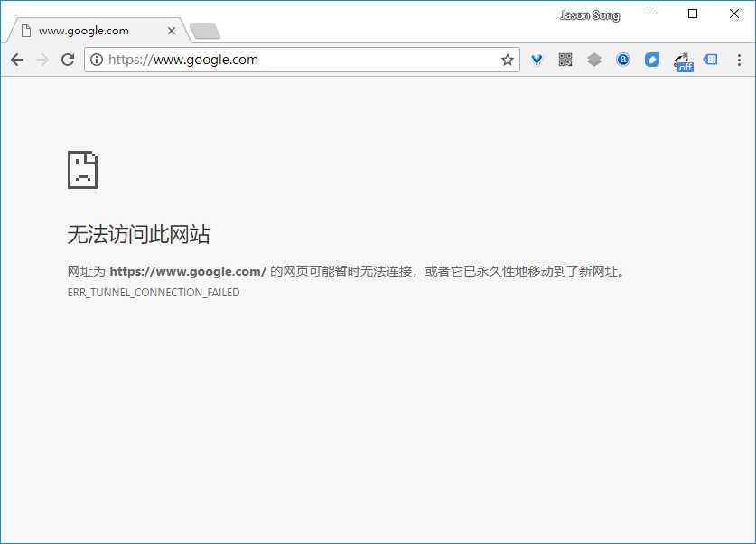Click the 无法访问此网站 heading

(x=138, y=234)
